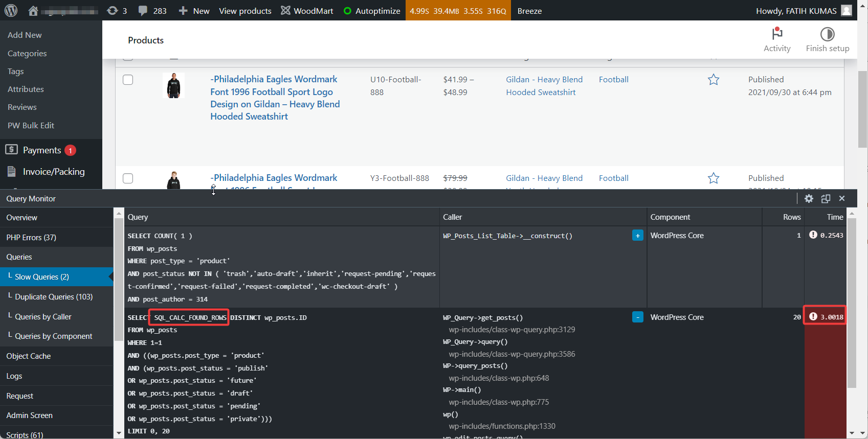Click the Payments sidebar icon
The width and height of the screenshot is (868, 439).
point(11,149)
